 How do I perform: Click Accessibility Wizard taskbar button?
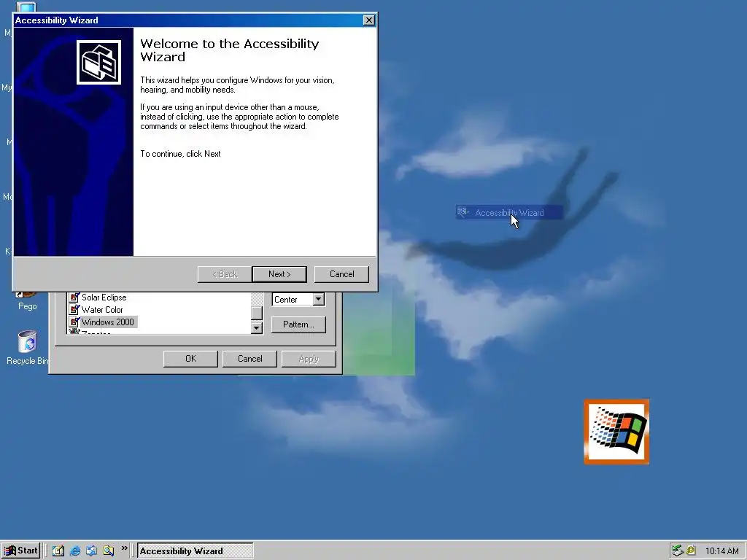[196, 551]
